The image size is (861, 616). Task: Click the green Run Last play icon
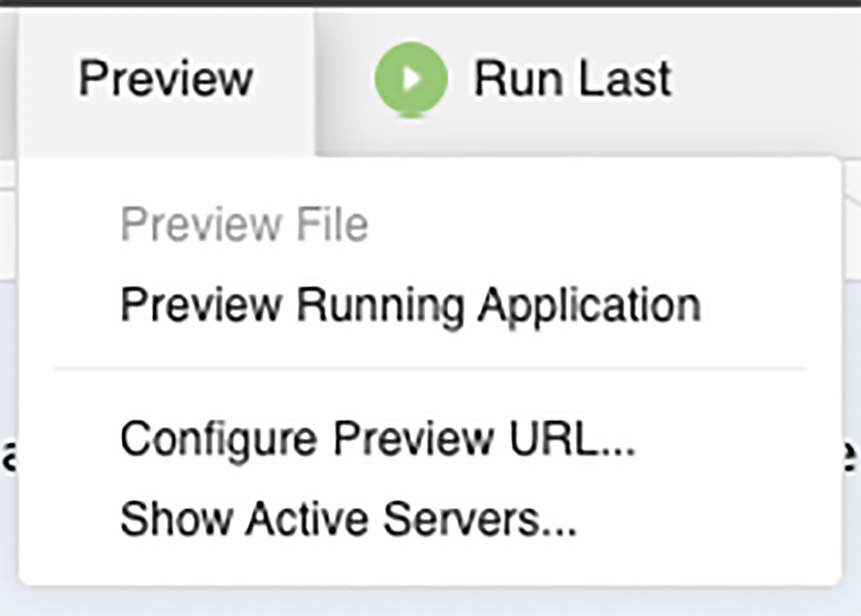(411, 80)
